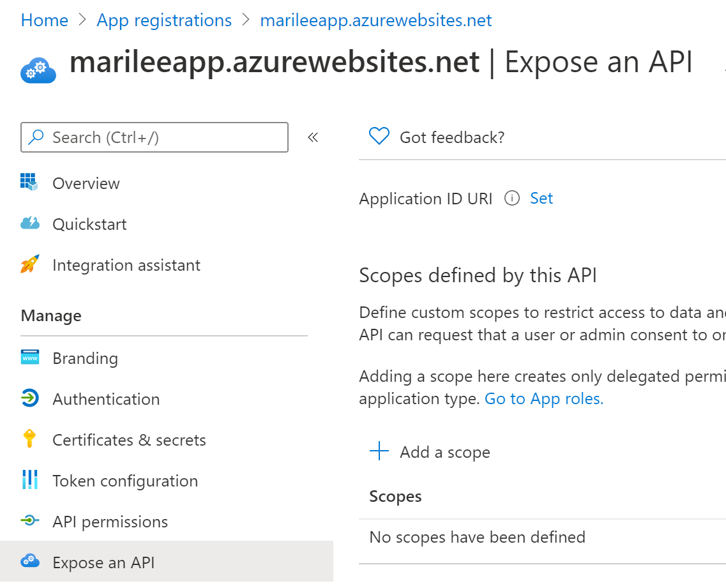Go to Home via breadcrumb
Screen dimensions: 726x588
pos(45,20)
